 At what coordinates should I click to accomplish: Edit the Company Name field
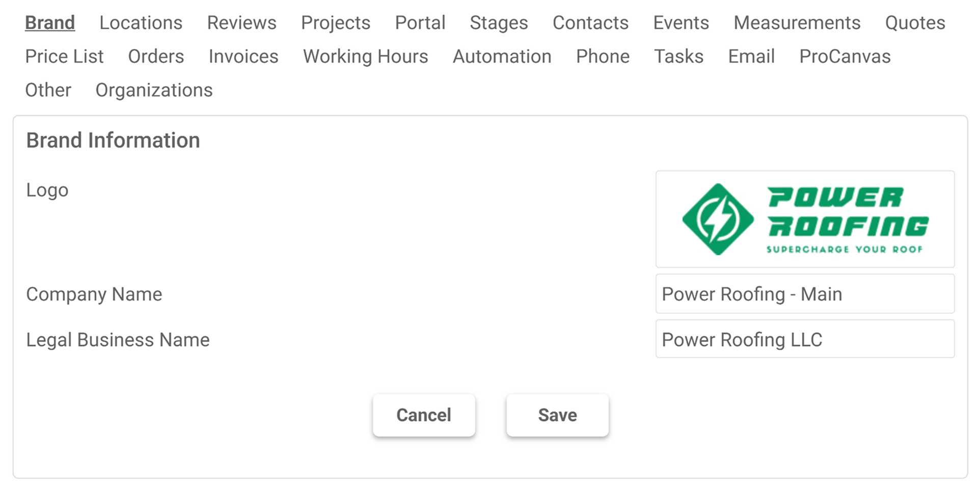point(805,294)
